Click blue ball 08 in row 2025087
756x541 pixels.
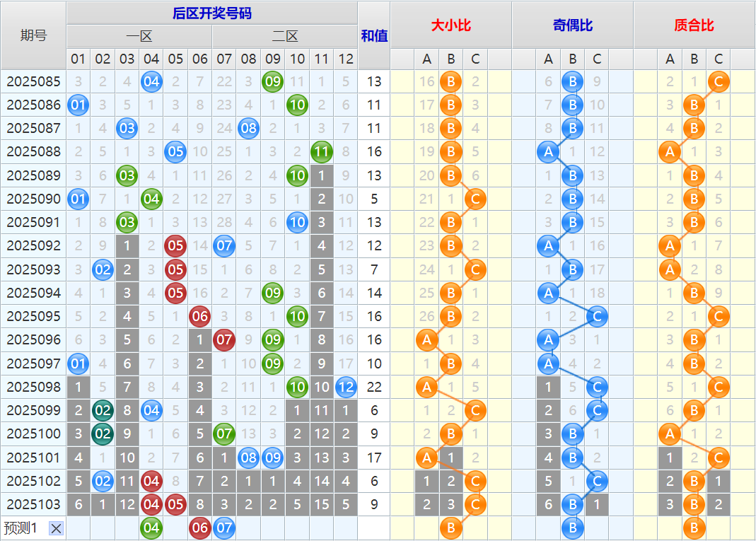point(248,128)
